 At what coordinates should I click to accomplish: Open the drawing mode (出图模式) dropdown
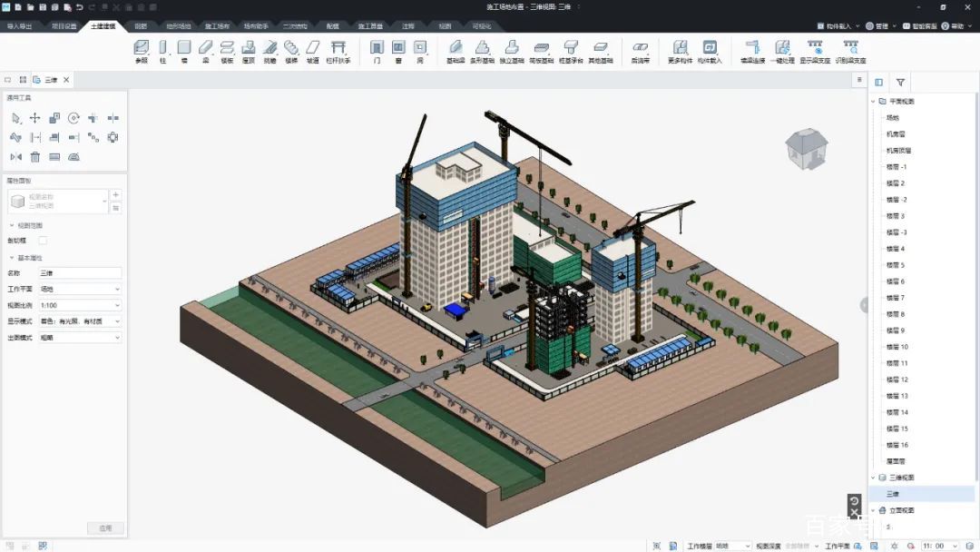pyautogui.click(x=80, y=338)
